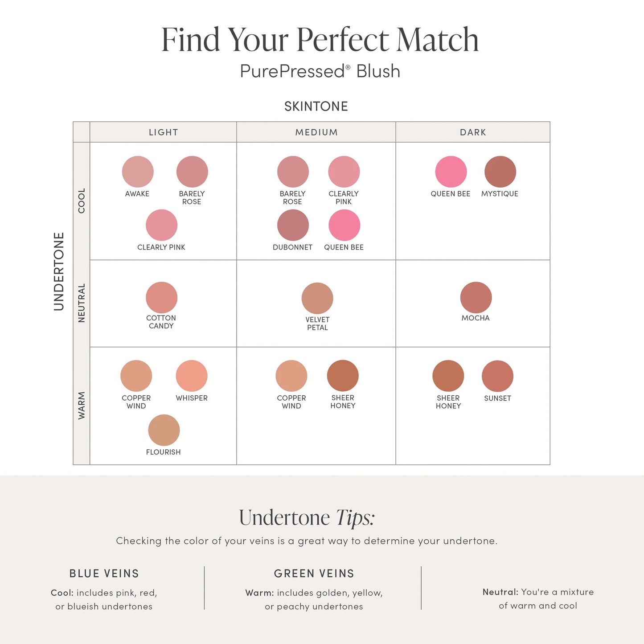
Task: Select Barely Rose swatch under Light skintone
Action: pos(192,172)
